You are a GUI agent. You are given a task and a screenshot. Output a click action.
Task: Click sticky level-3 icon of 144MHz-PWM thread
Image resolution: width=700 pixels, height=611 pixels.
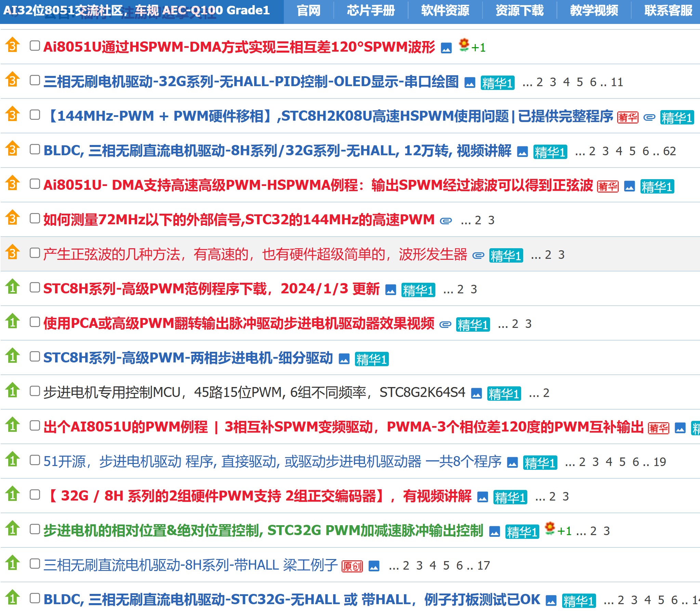pyautogui.click(x=13, y=114)
